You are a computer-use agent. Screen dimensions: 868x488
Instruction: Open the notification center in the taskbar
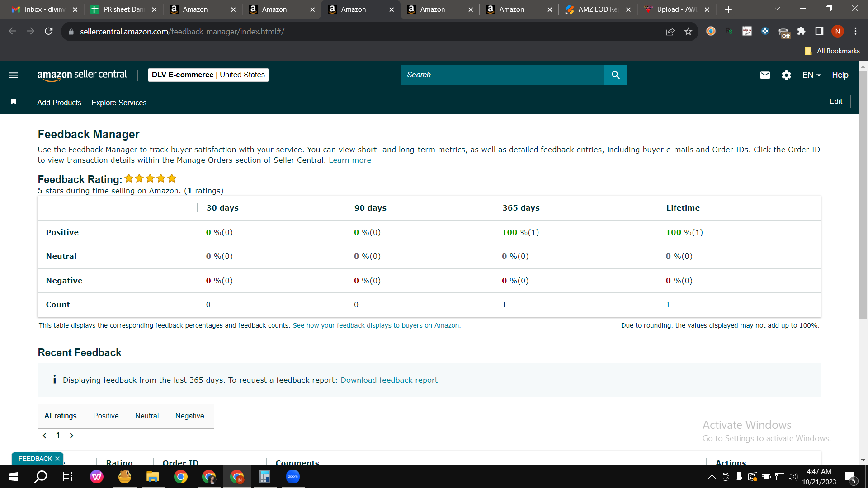click(x=850, y=477)
